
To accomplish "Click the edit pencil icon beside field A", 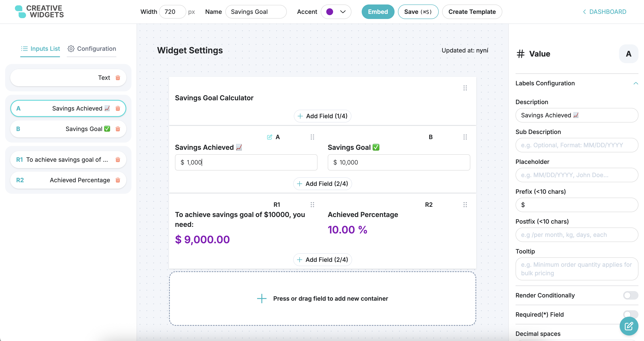I will [270, 137].
